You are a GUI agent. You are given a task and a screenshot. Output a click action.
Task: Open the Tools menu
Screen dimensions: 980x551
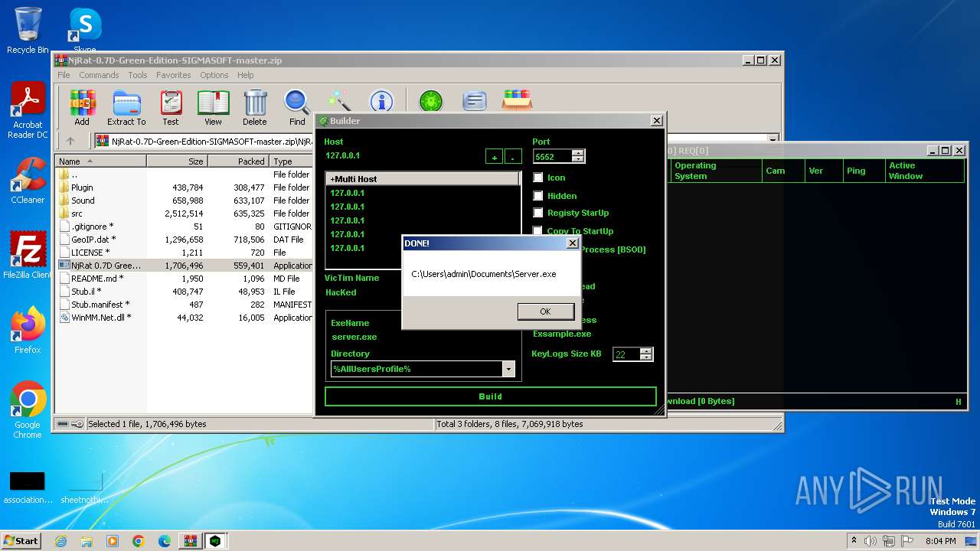tap(138, 75)
